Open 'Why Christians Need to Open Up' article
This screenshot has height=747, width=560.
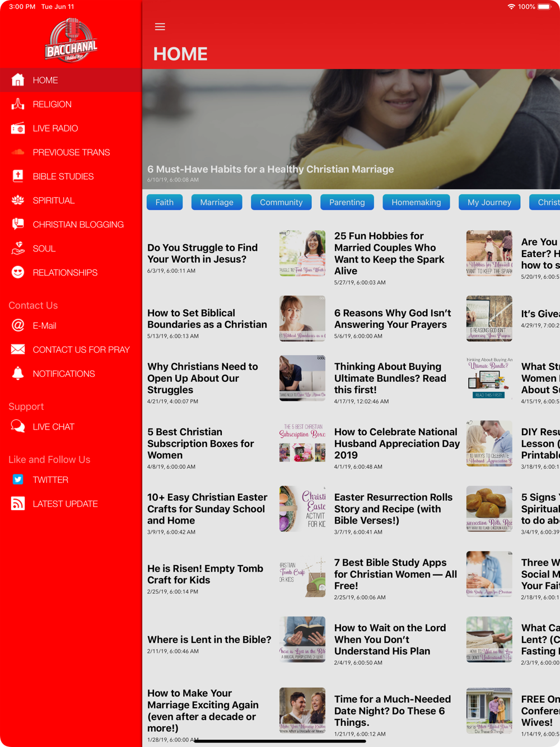[x=203, y=378]
